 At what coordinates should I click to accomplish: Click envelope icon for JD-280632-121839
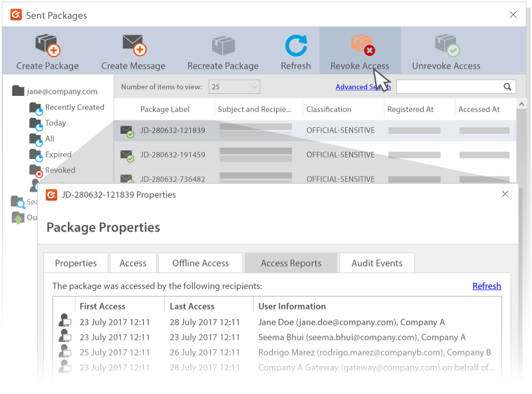tap(127, 132)
